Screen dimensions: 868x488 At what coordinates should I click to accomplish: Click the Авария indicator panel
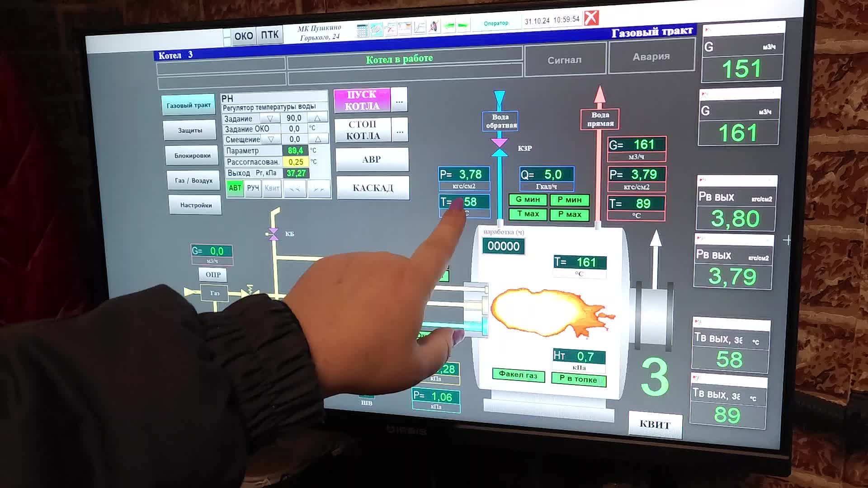651,56
